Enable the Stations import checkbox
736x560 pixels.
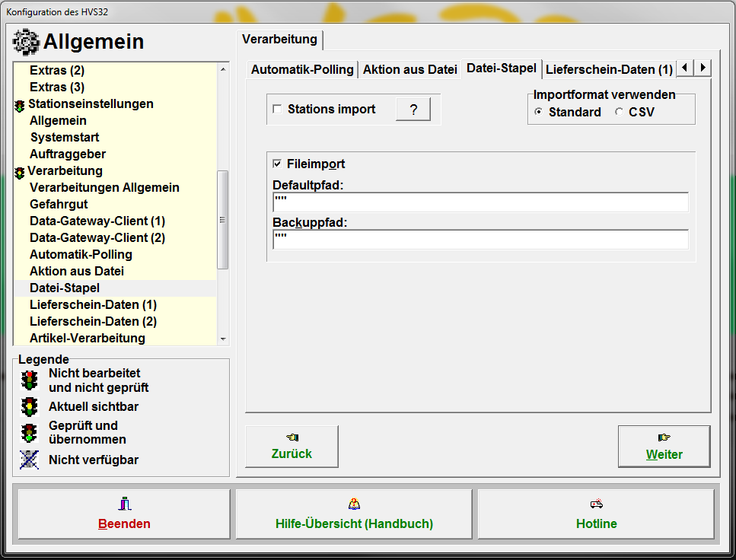[277, 110]
